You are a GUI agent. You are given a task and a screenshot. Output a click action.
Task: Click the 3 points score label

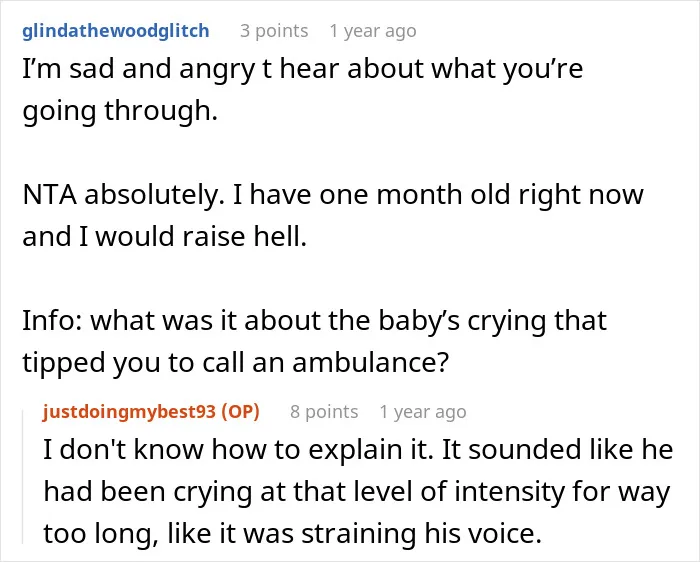coord(274,31)
